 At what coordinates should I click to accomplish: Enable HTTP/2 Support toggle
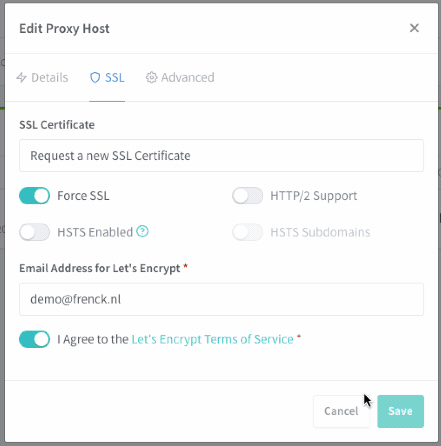pyautogui.click(x=248, y=196)
